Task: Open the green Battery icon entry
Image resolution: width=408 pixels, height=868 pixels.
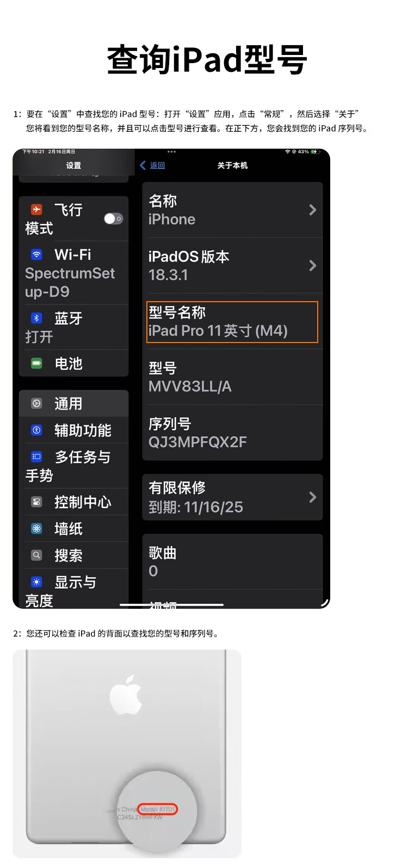Action: pos(36,363)
